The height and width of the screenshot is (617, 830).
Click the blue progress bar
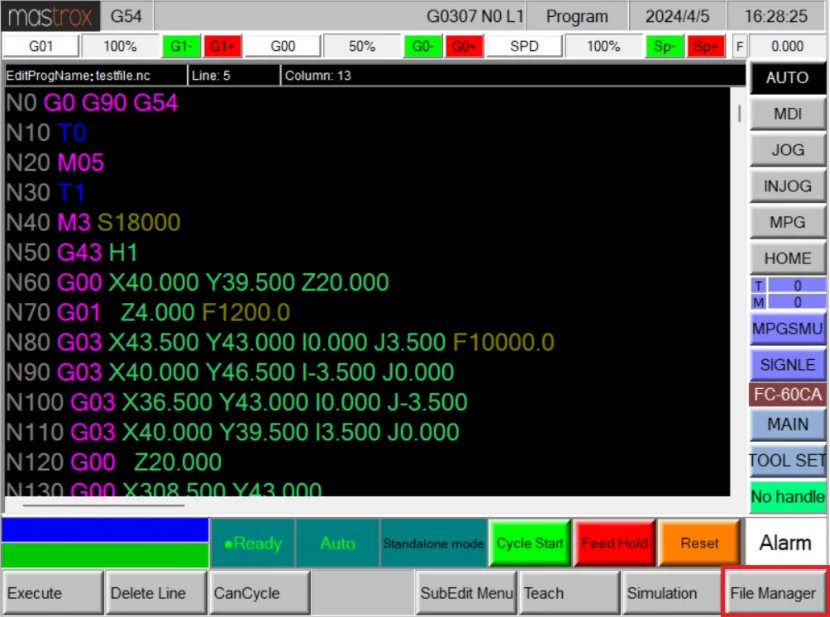(x=105, y=530)
